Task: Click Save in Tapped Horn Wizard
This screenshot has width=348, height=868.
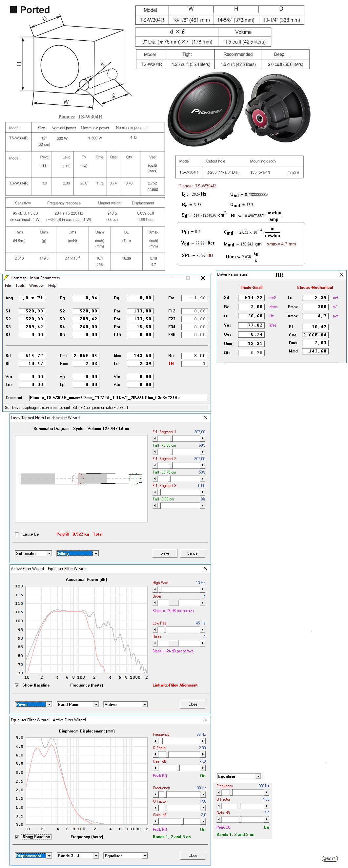Action: [x=165, y=553]
